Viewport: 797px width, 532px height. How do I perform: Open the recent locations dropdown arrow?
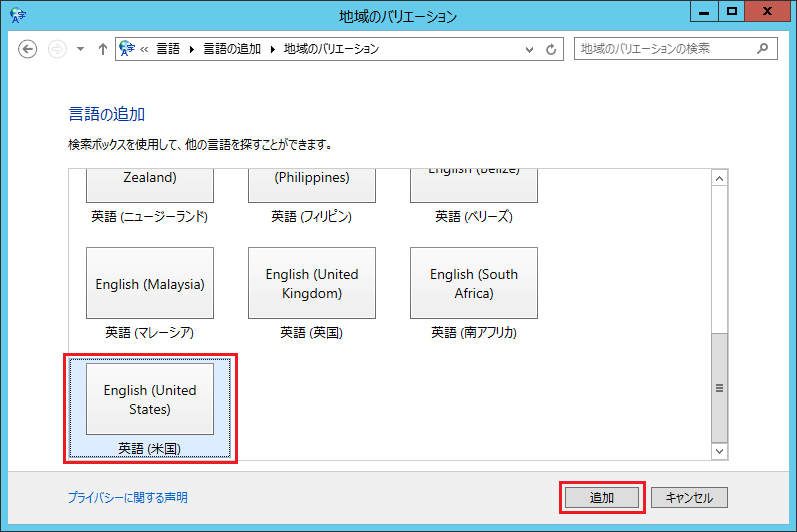80,49
